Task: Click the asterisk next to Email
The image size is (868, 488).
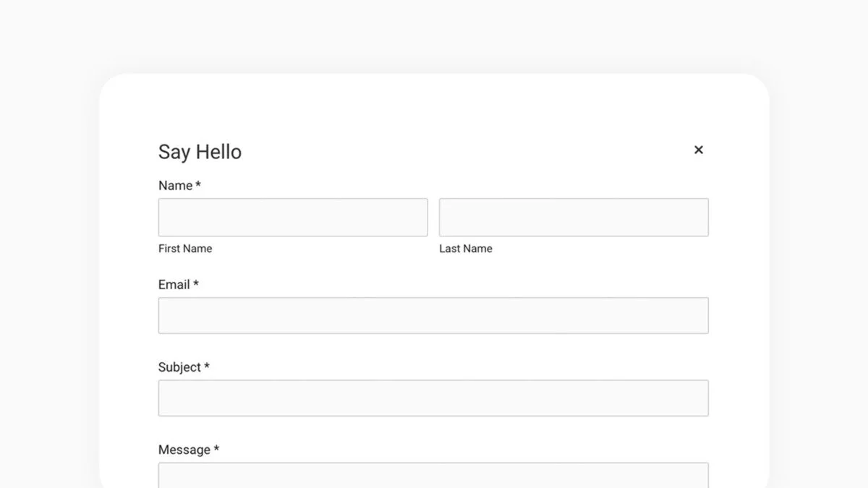Action: (196, 284)
